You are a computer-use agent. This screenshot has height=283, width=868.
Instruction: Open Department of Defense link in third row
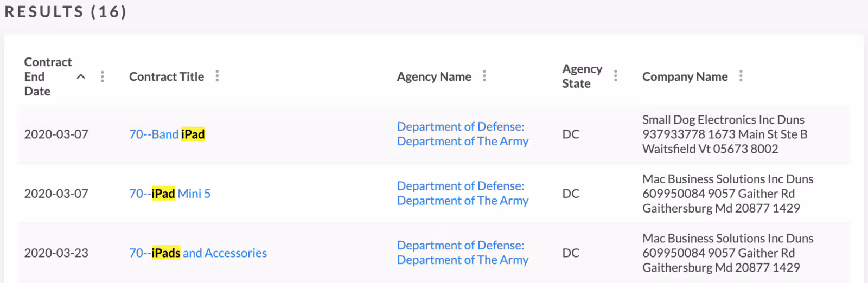[x=463, y=253]
